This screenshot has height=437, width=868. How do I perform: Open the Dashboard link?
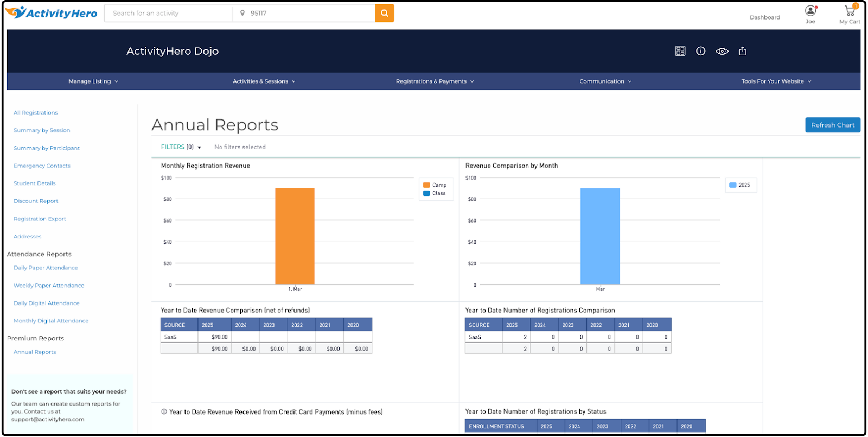click(x=765, y=17)
